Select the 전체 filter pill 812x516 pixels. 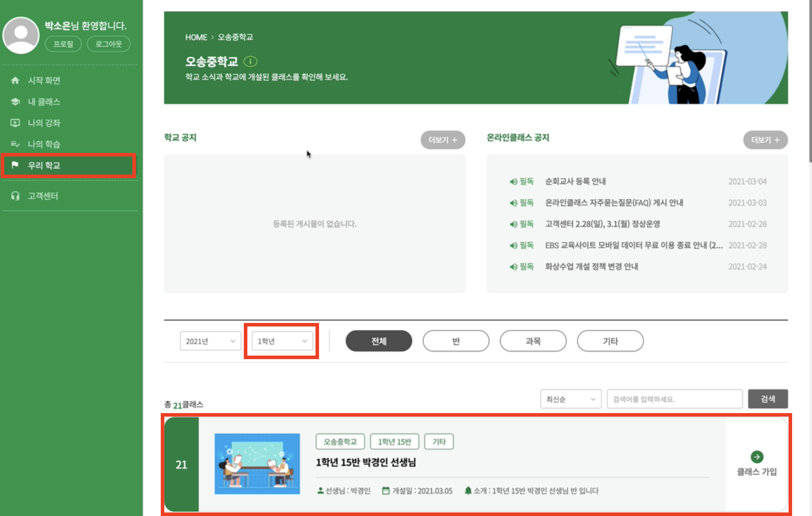[x=379, y=341]
